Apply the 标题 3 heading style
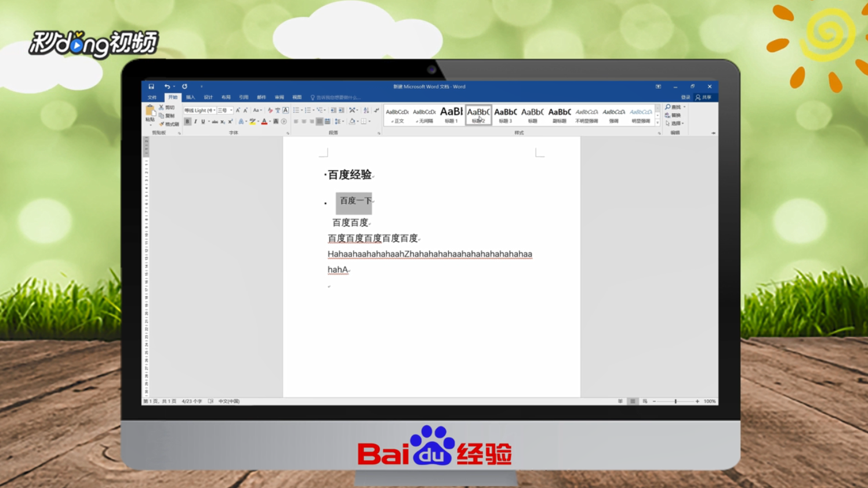The image size is (868, 488). tap(505, 115)
